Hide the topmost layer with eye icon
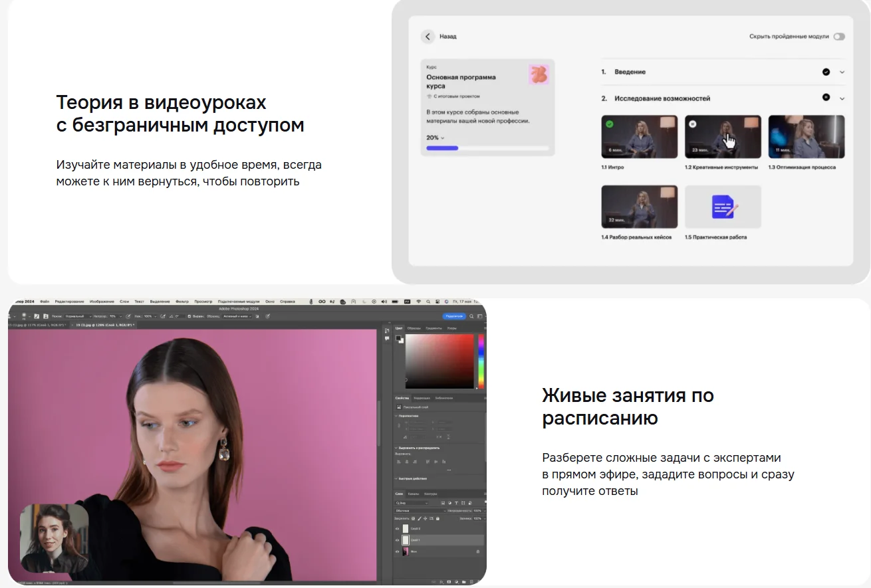Screen dimensions: 871x588 click(x=398, y=529)
